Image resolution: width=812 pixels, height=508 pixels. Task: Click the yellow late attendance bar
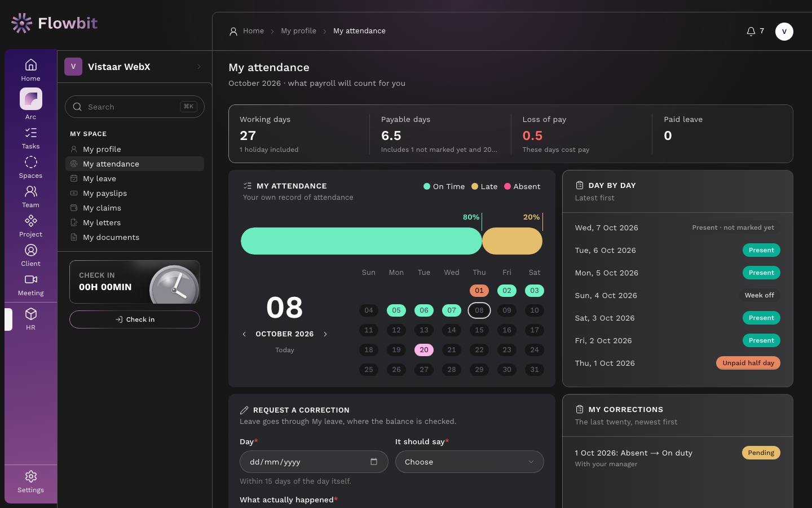click(x=512, y=241)
